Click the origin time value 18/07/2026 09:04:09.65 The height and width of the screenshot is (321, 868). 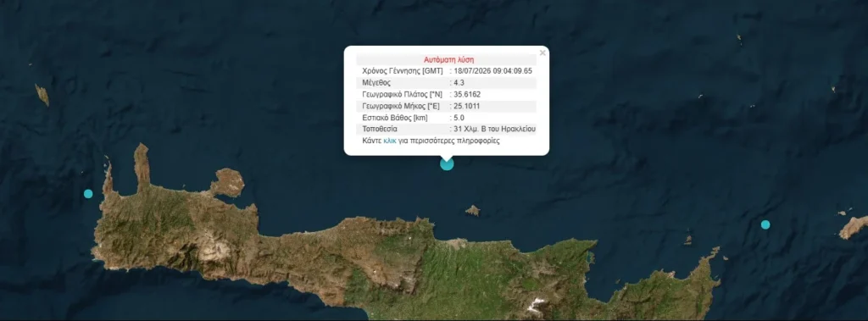coord(492,71)
